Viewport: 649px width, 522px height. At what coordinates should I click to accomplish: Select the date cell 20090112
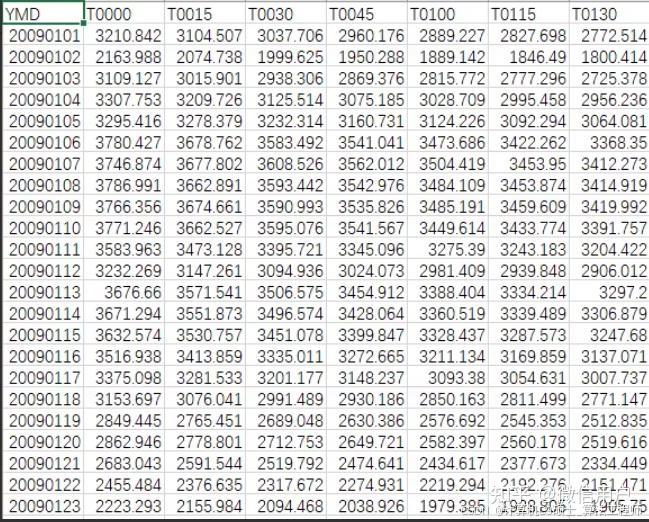click(43, 271)
